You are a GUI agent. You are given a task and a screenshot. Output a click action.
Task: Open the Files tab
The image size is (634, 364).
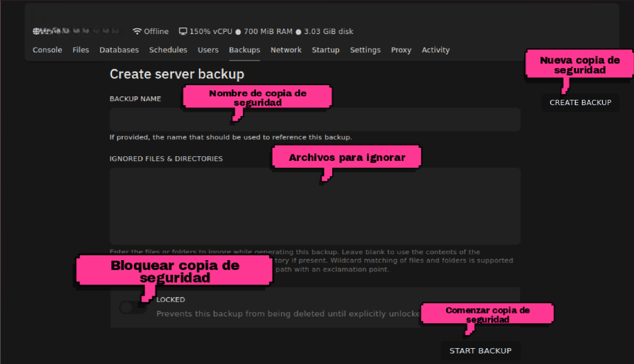[80, 50]
